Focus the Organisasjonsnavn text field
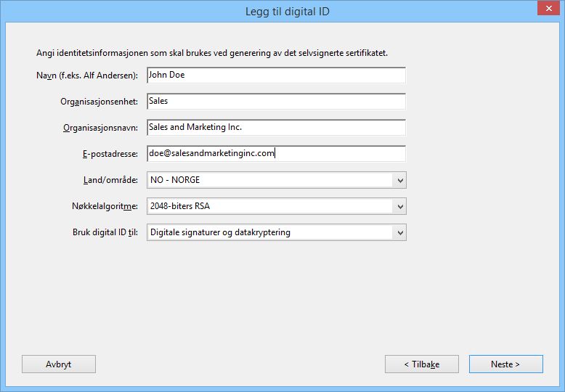Image resolution: width=565 pixels, height=392 pixels. (276, 128)
